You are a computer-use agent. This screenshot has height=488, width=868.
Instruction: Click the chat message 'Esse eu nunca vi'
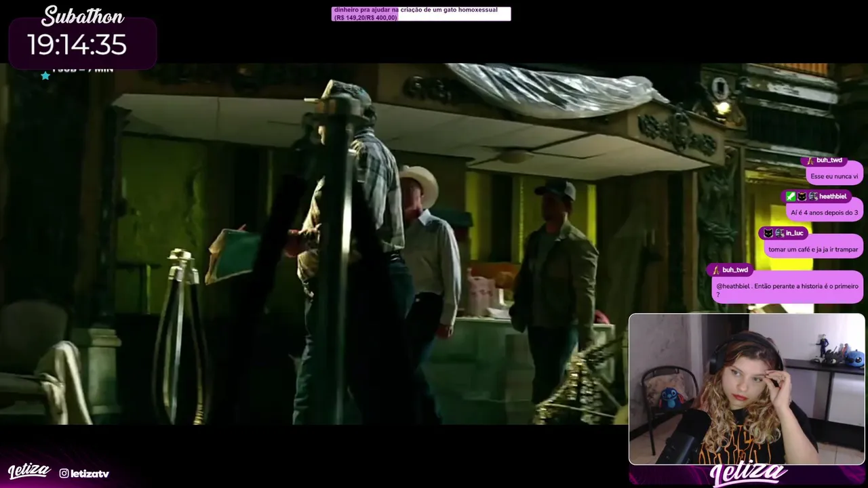pos(834,176)
